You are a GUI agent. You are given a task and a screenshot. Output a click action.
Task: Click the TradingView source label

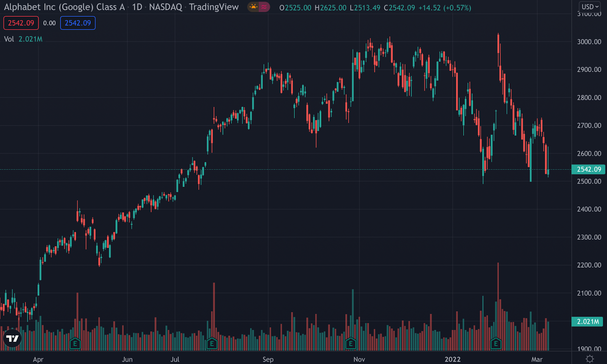[x=214, y=7]
